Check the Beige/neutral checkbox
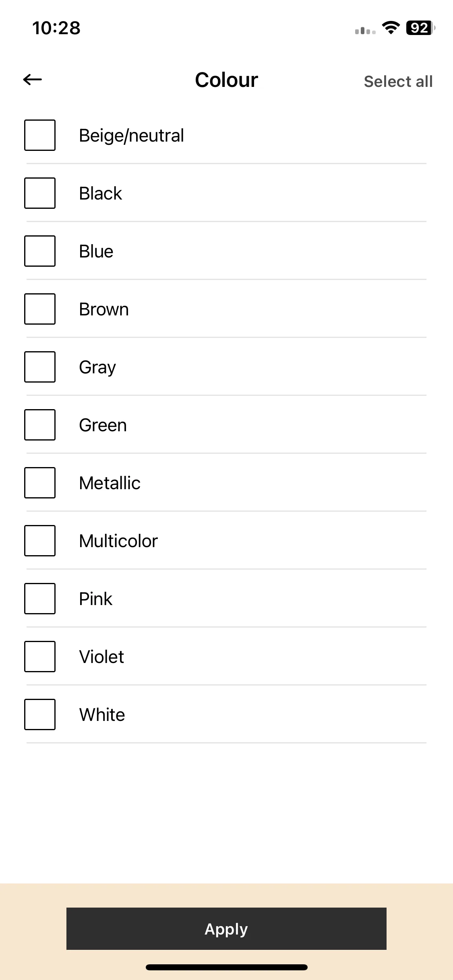453x980 pixels. tap(40, 135)
